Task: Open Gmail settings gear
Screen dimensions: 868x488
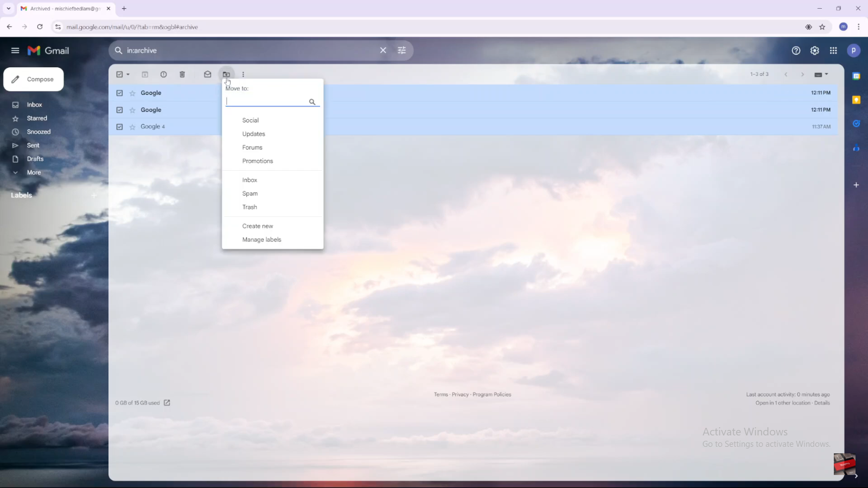Action: (815, 50)
